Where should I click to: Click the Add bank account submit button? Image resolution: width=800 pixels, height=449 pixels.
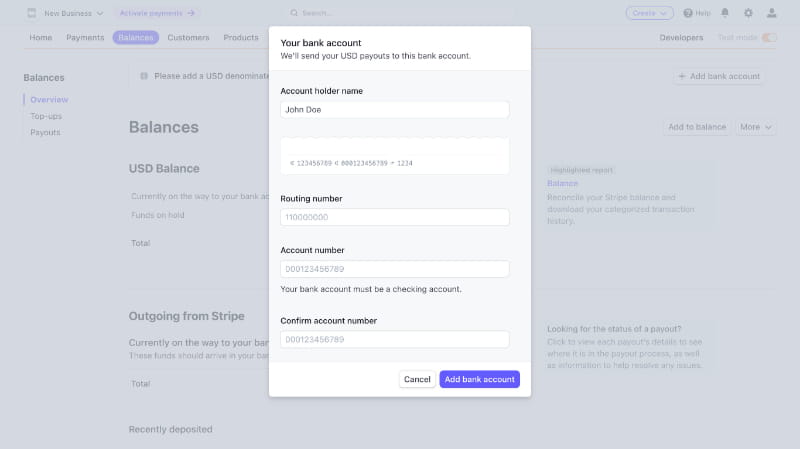tap(480, 379)
